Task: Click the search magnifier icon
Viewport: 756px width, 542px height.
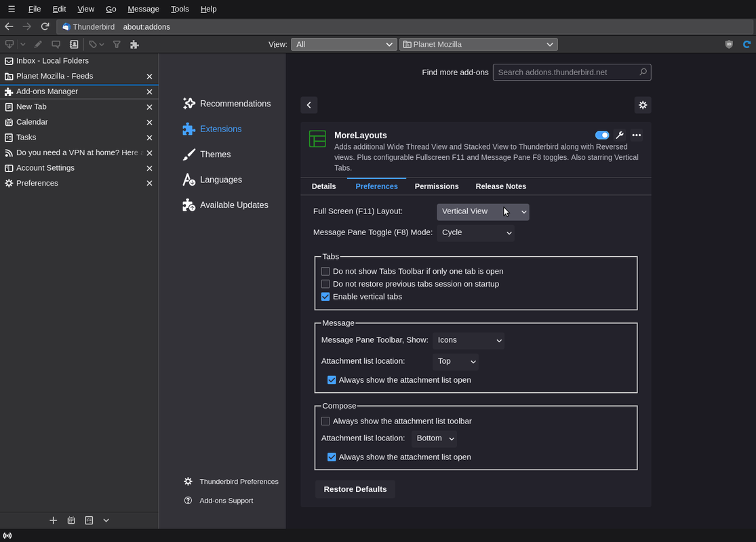Action: (643, 72)
